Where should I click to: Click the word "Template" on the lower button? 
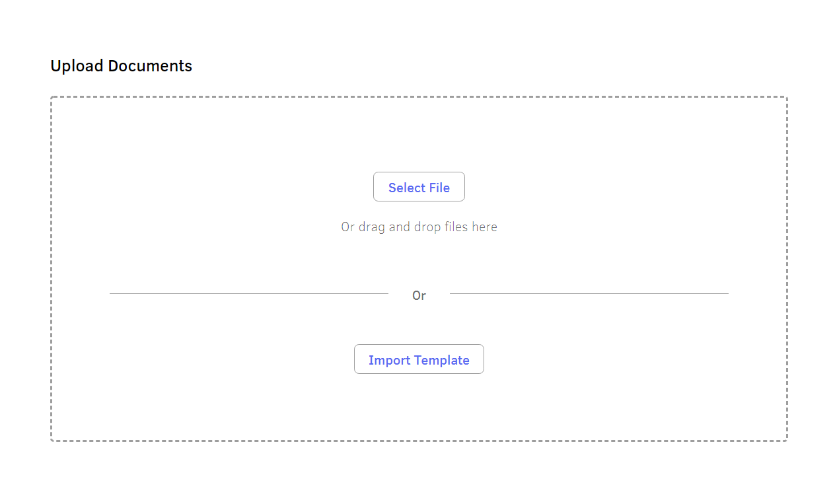pos(441,360)
